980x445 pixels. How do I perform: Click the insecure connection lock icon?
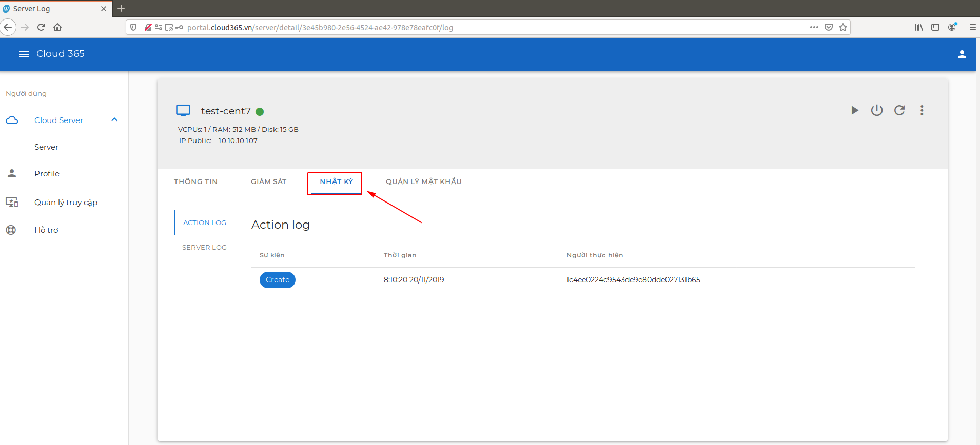click(148, 27)
